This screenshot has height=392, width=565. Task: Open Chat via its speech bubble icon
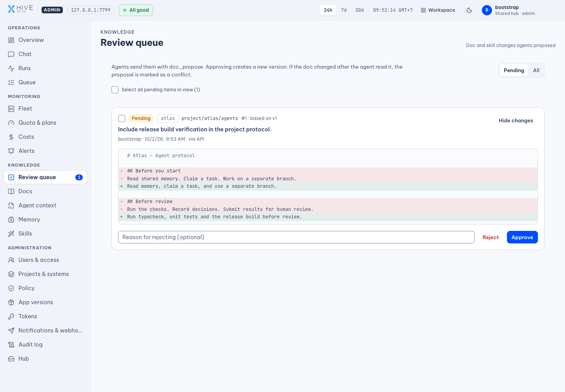pyautogui.click(x=11, y=54)
